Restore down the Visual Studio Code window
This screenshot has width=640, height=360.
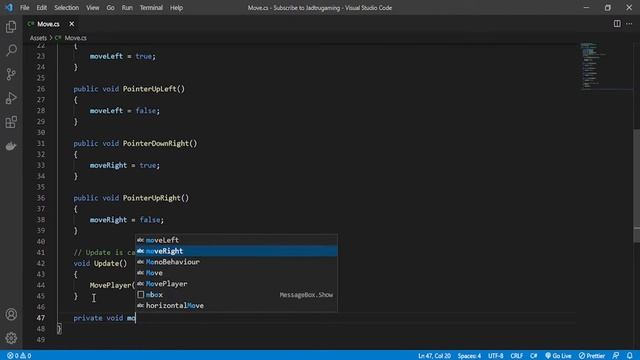[x=608, y=8]
